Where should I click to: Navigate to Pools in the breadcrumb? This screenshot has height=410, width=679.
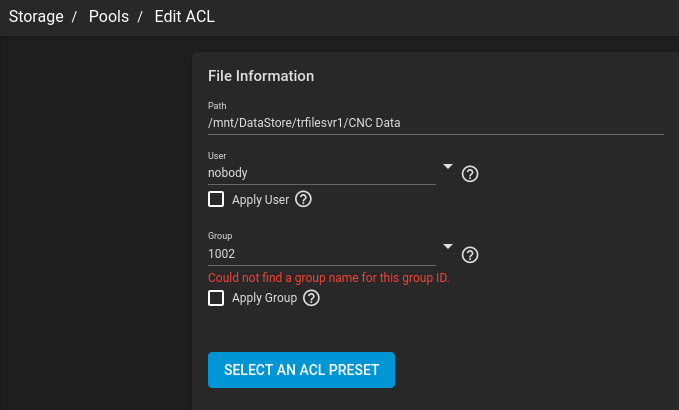(x=108, y=17)
